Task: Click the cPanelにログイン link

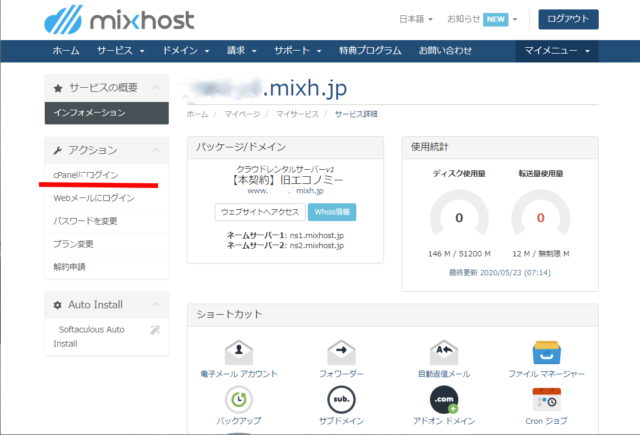Action: pyautogui.click(x=85, y=175)
